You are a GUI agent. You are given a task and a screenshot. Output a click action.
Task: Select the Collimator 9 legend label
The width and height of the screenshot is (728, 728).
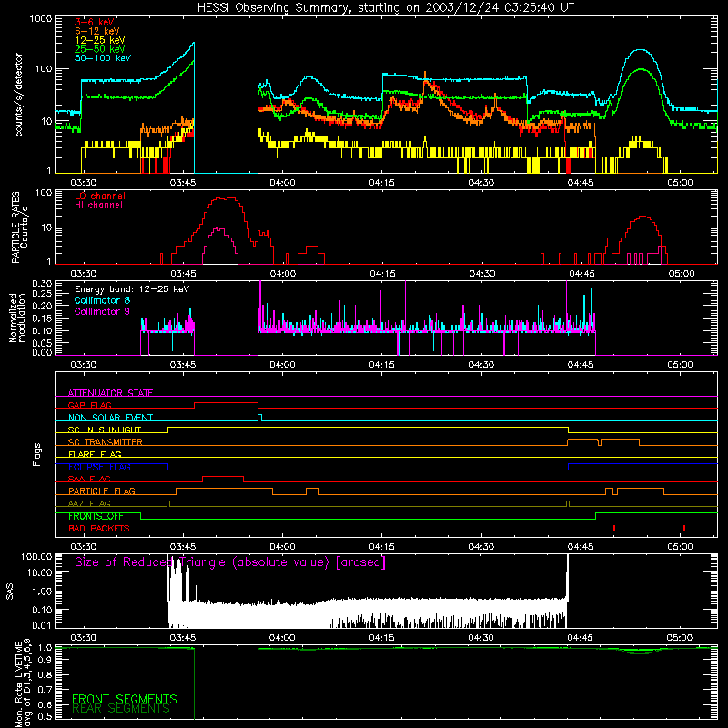(102, 311)
